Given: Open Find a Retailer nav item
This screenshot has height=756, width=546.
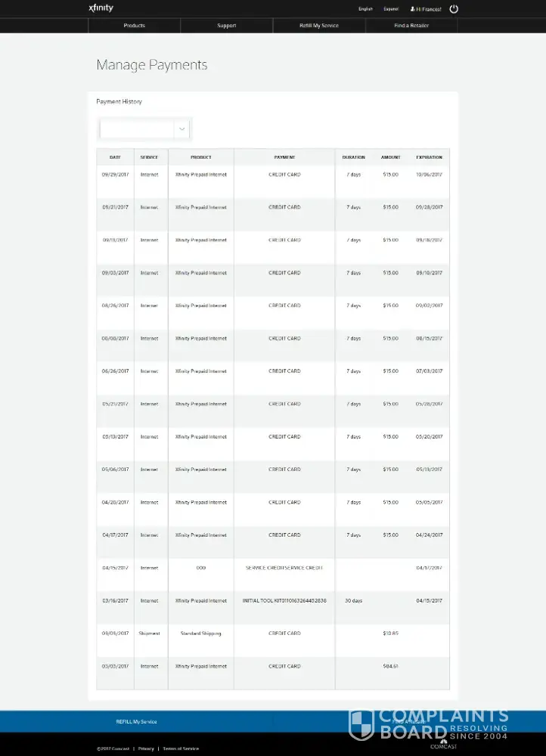Looking at the screenshot, I should point(411,26).
